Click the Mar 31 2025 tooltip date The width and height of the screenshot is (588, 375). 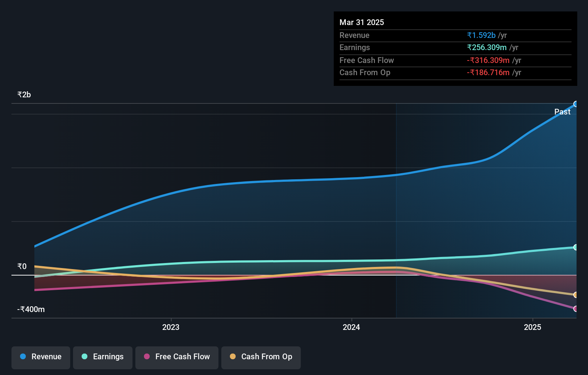click(x=362, y=22)
